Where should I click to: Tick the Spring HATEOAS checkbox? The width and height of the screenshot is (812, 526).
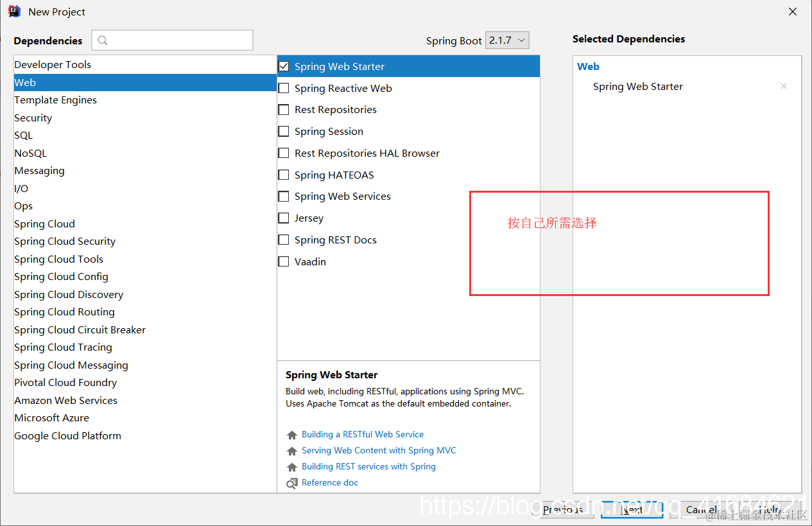tap(284, 175)
